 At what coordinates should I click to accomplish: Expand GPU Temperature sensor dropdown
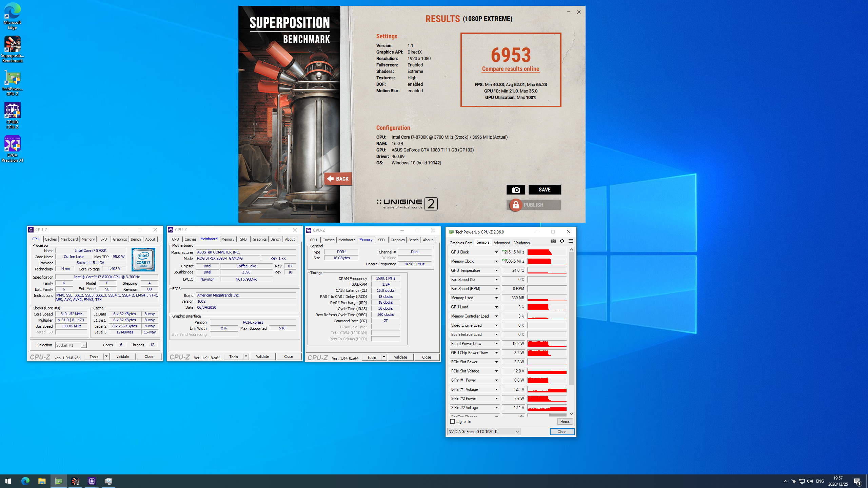[496, 270]
